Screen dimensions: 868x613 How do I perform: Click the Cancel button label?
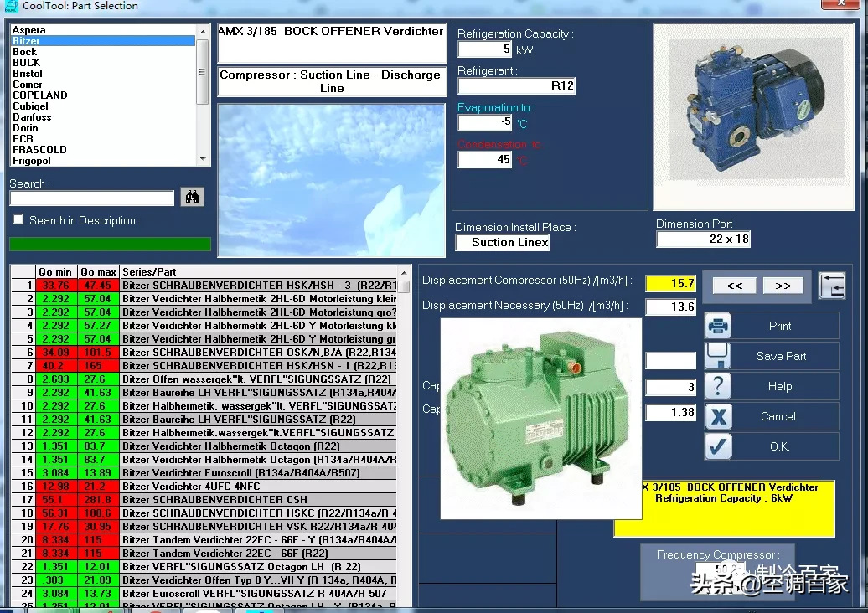[x=778, y=416]
